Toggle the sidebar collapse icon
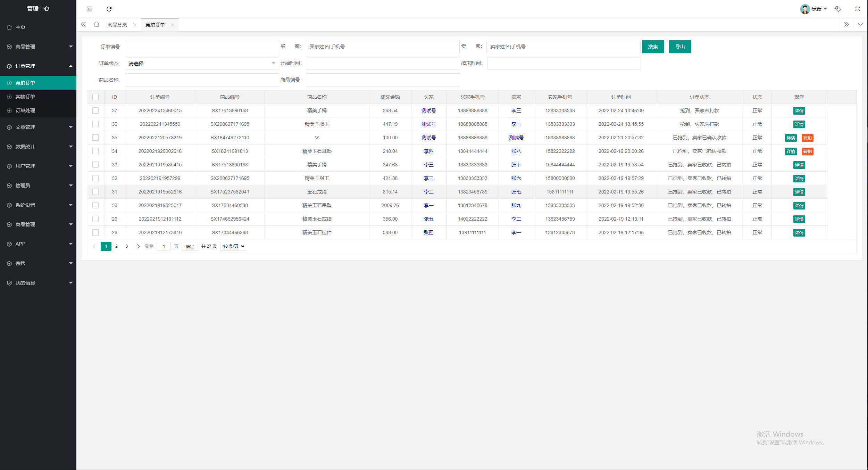 (90, 9)
